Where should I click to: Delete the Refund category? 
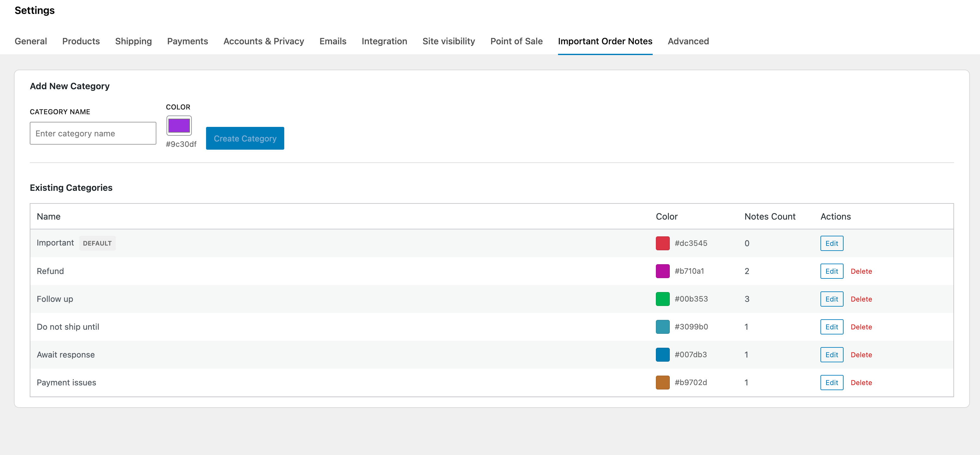click(861, 271)
